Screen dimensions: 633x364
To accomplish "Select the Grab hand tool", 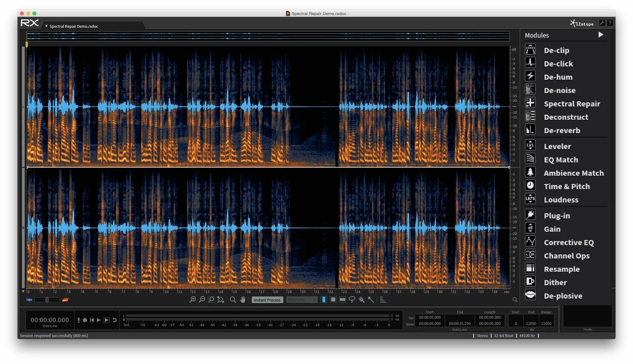I will coord(243,300).
